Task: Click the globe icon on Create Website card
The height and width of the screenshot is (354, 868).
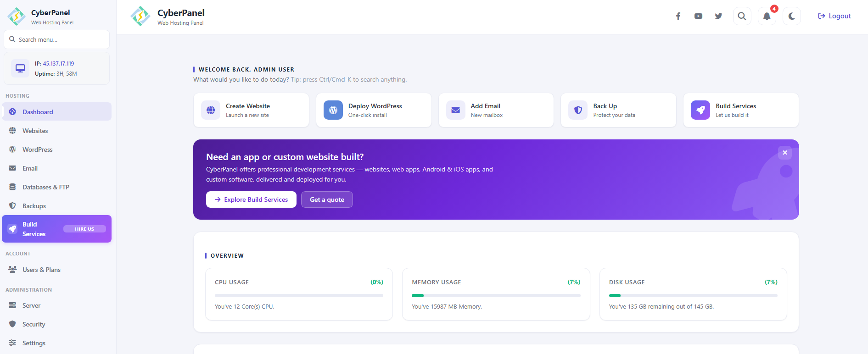Action: (x=211, y=110)
